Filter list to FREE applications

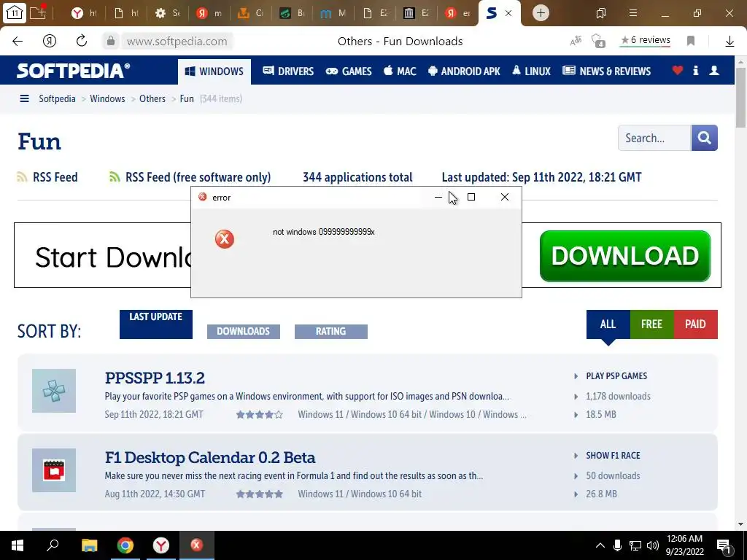651,324
